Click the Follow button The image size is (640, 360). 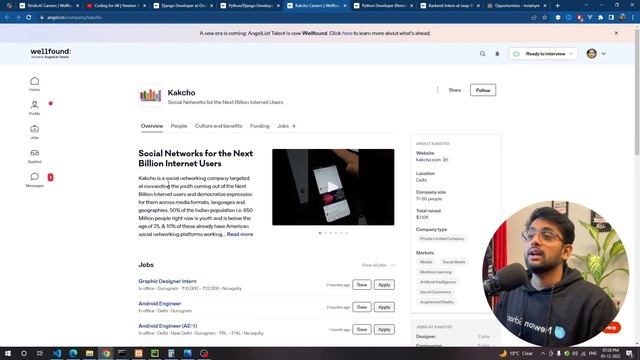[x=483, y=90]
